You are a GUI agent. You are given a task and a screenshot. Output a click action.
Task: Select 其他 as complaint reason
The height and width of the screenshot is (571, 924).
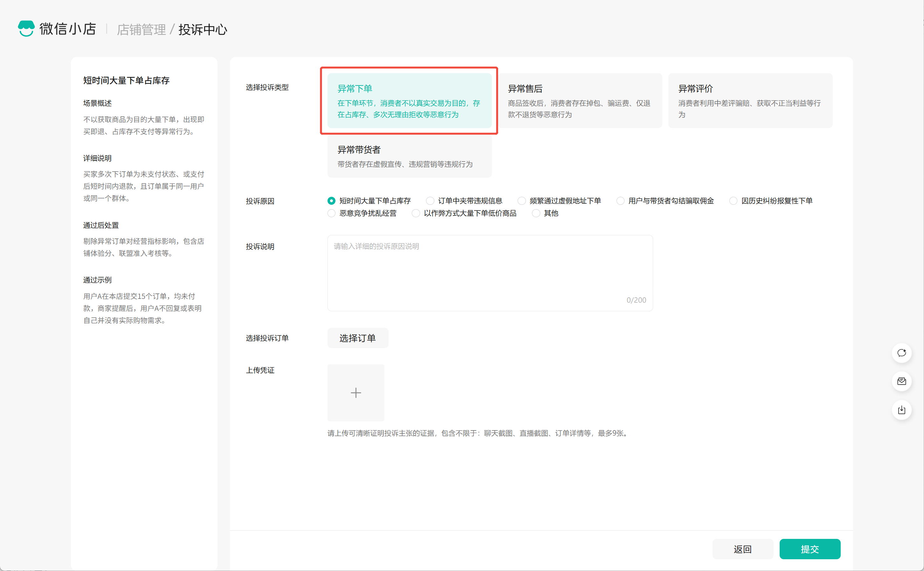535,213
